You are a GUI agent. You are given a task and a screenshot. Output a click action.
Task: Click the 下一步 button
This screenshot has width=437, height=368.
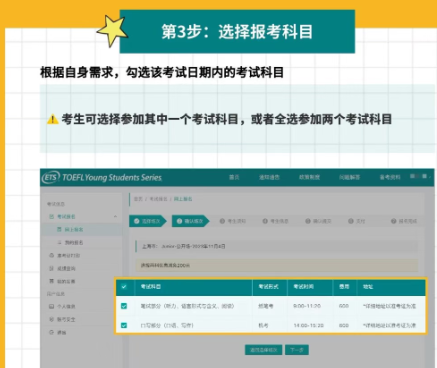[297, 350]
